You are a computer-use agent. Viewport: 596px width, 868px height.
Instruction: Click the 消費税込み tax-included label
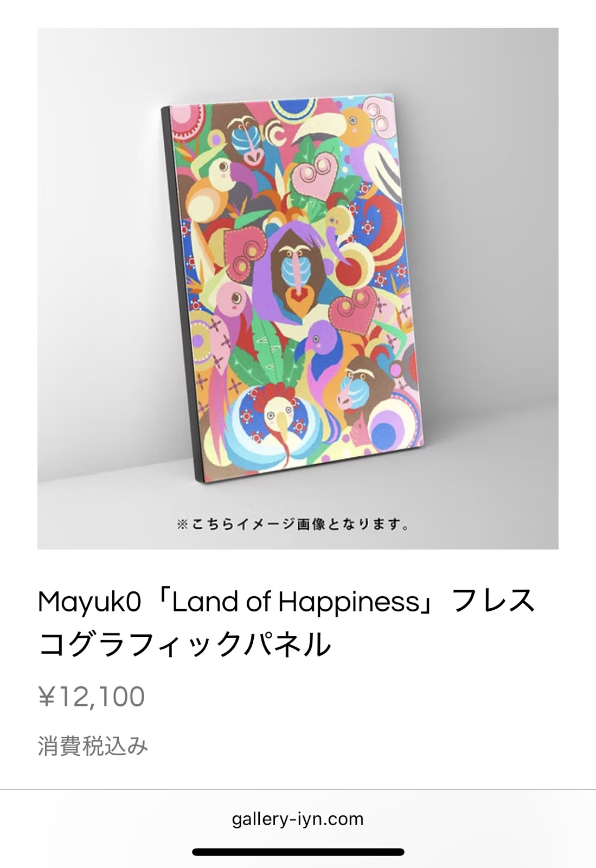click(93, 746)
